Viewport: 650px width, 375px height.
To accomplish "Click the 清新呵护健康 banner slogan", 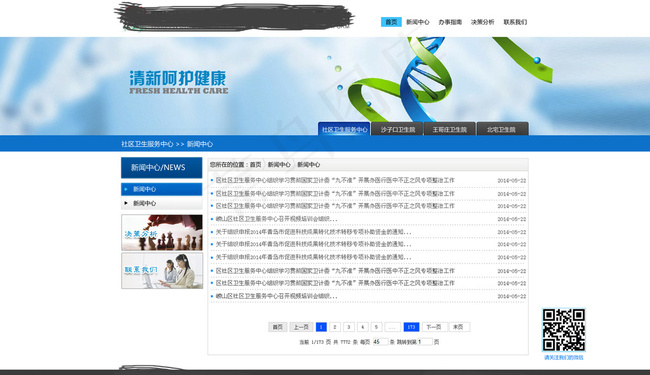I will pos(178,78).
